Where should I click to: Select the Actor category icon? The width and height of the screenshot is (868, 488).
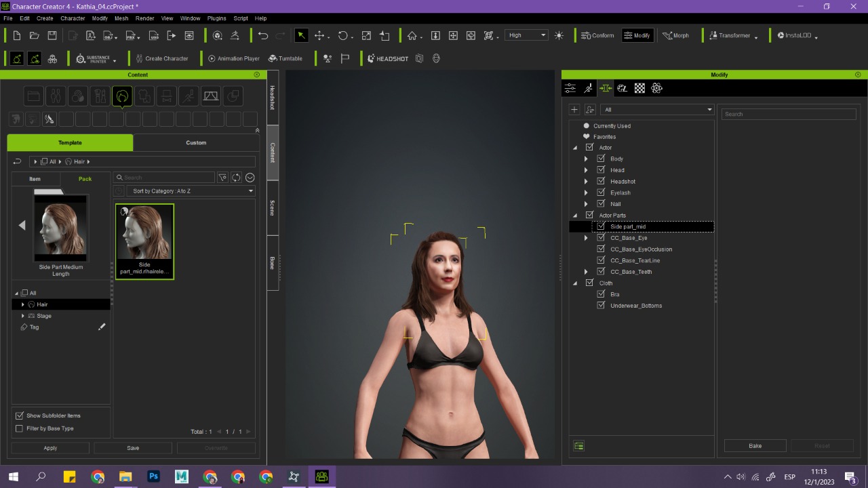click(56, 96)
